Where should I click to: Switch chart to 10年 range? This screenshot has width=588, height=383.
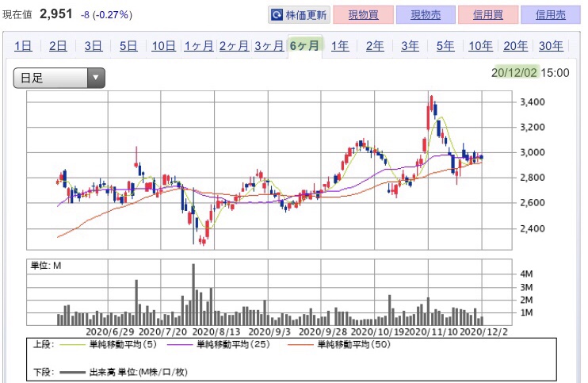tap(480, 46)
